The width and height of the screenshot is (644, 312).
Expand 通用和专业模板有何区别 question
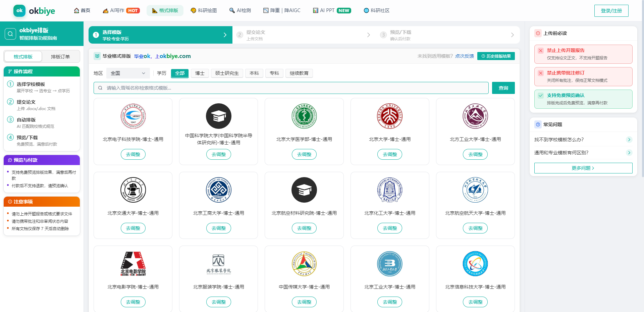pos(583,153)
